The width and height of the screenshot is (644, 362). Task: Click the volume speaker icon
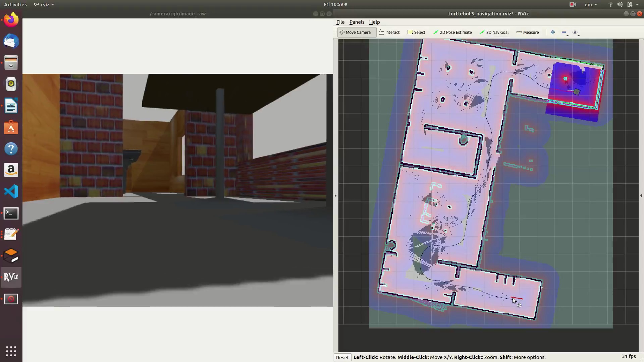click(x=620, y=4)
